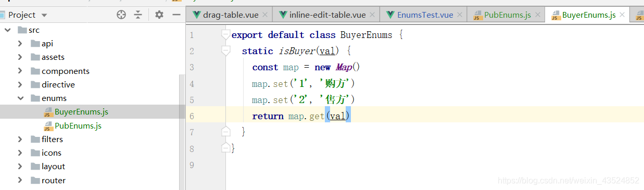Viewport: 644px width, 190px height.
Task: Switch to drag-table.vue tab
Action: (x=231, y=15)
